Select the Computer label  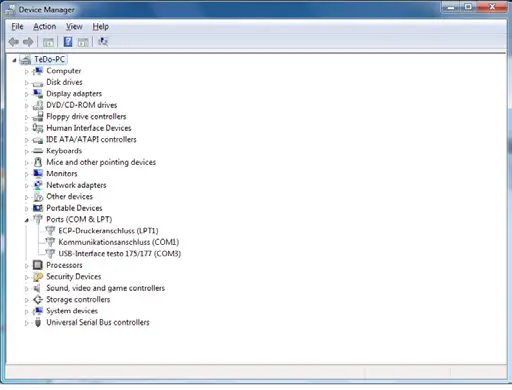click(x=64, y=71)
